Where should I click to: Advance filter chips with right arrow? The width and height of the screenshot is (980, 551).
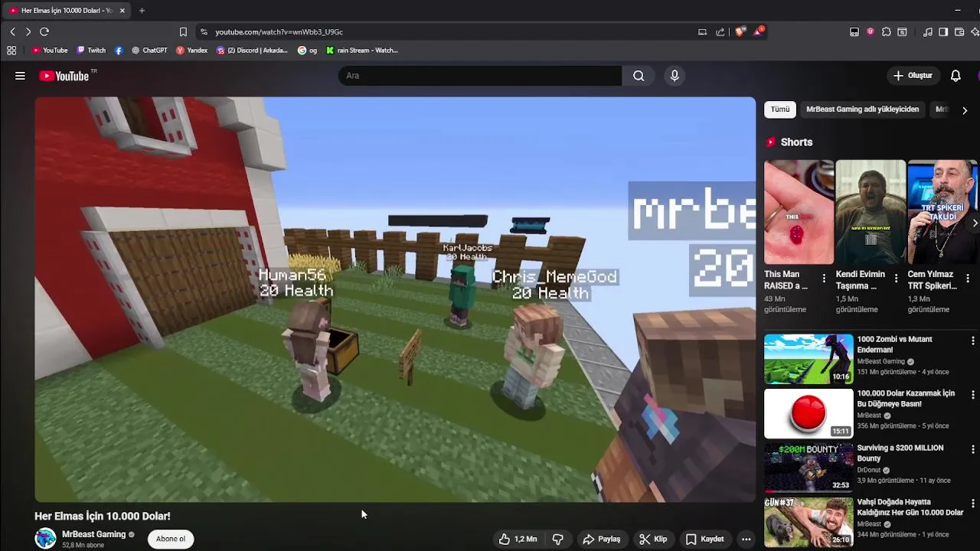965,110
